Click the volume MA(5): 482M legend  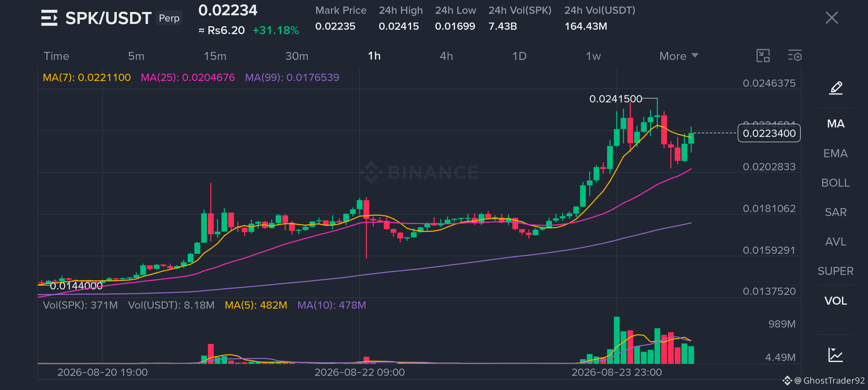point(256,305)
